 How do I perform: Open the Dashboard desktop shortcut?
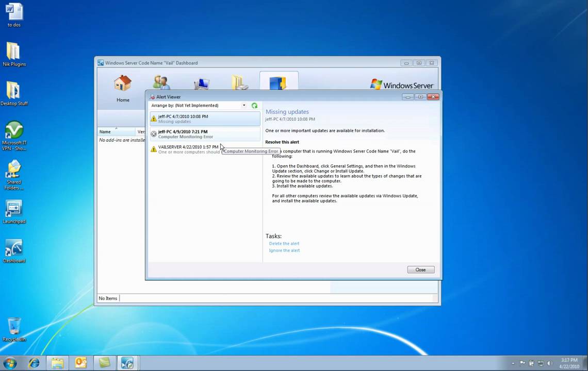click(x=14, y=251)
